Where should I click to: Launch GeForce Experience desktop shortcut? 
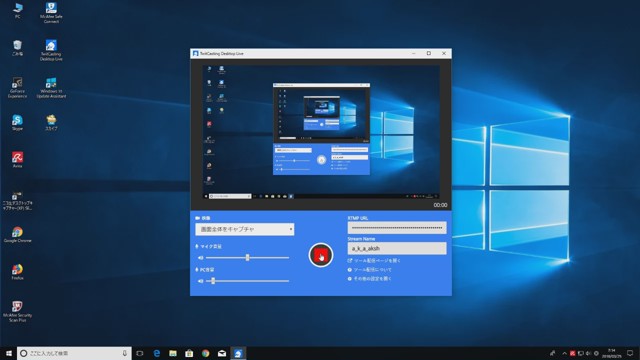coord(17,88)
